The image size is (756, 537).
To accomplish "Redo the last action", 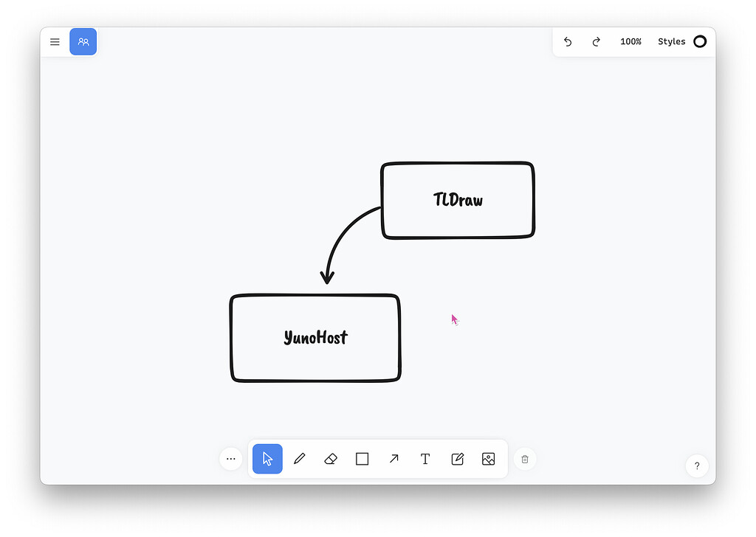I will (596, 42).
